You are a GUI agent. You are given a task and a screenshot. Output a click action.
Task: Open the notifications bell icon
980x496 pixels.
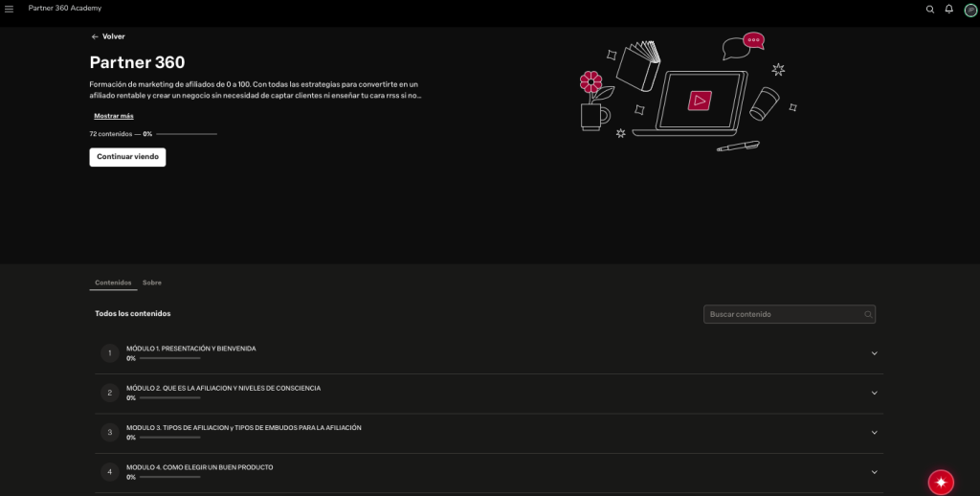[948, 9]
